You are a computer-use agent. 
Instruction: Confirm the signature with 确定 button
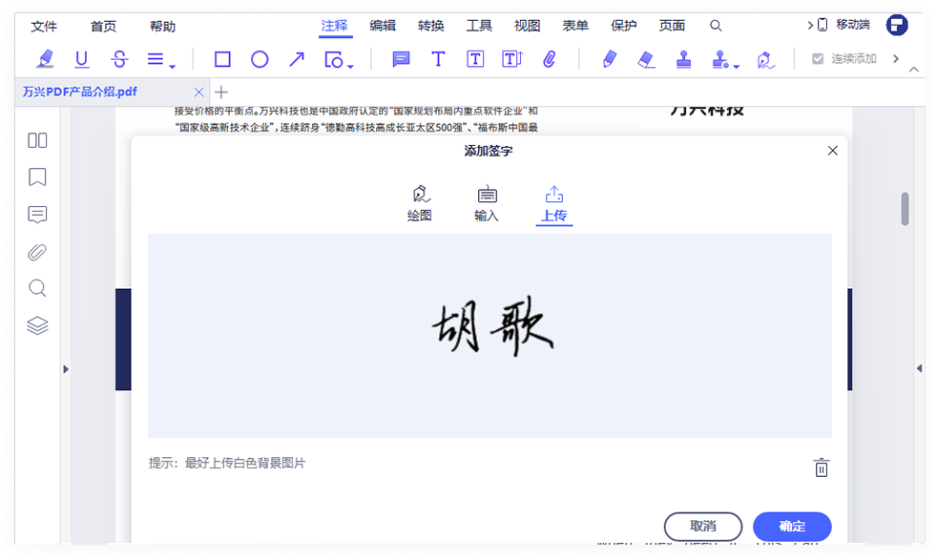791,526
